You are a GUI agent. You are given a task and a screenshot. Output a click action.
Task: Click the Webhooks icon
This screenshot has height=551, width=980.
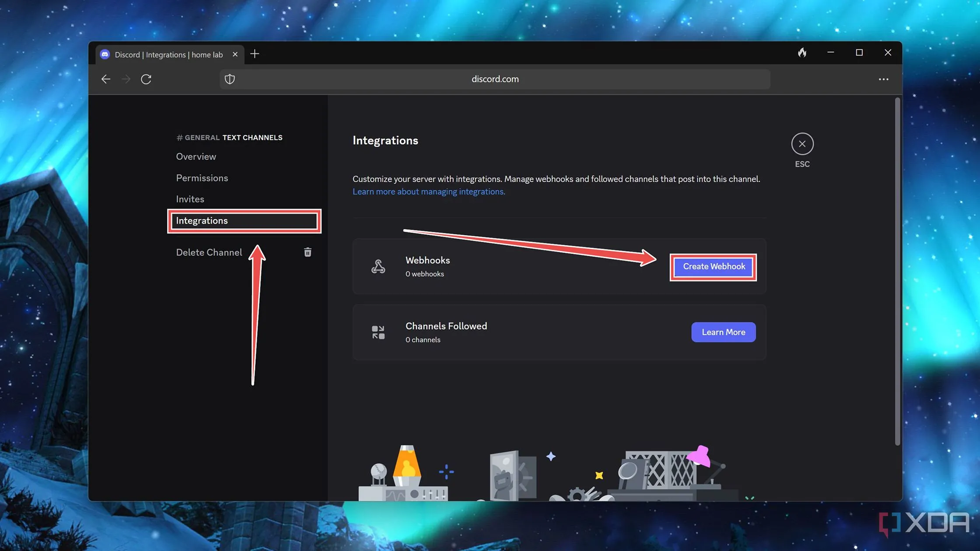(378, 266)
